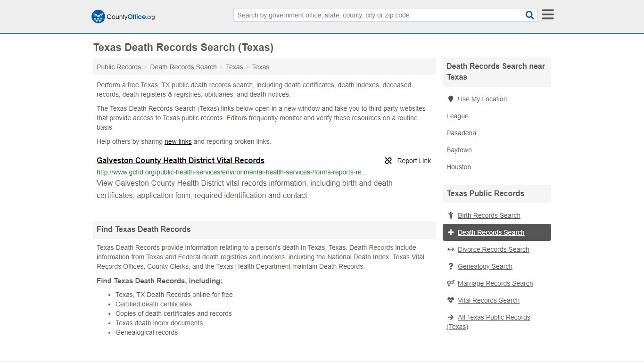This screenshot has width=644, height=362.
Task: Select last Texas breadcrumb item
Action: point(261,67)
